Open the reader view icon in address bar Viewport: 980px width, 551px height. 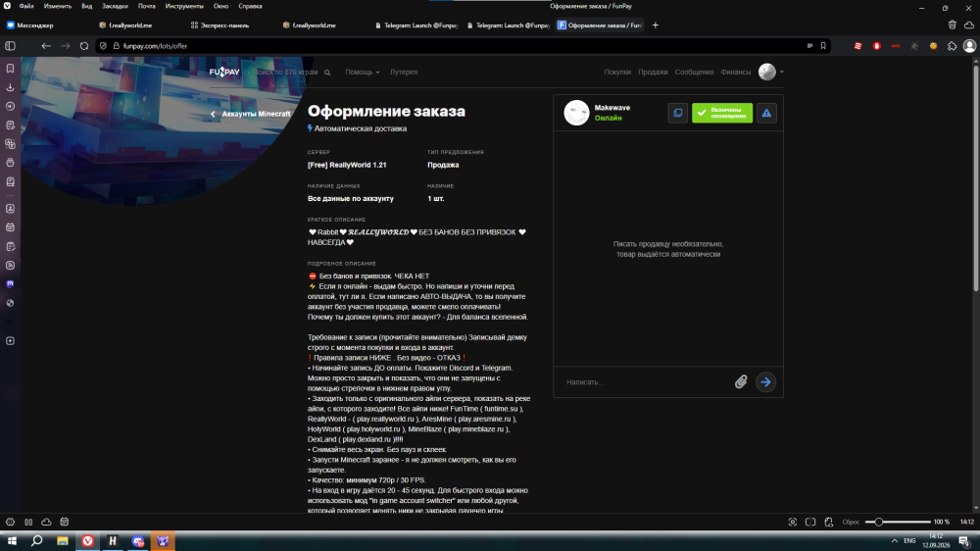(810, 46)
